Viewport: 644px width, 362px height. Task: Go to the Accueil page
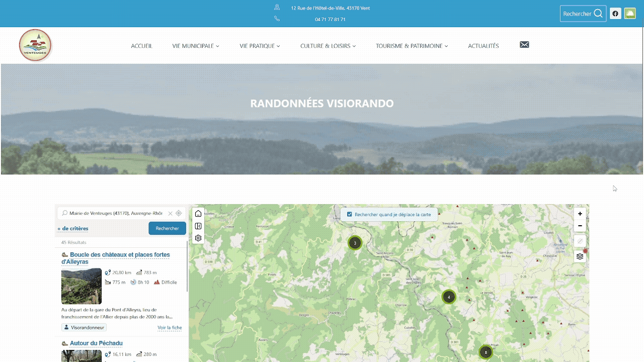[141, 46]
